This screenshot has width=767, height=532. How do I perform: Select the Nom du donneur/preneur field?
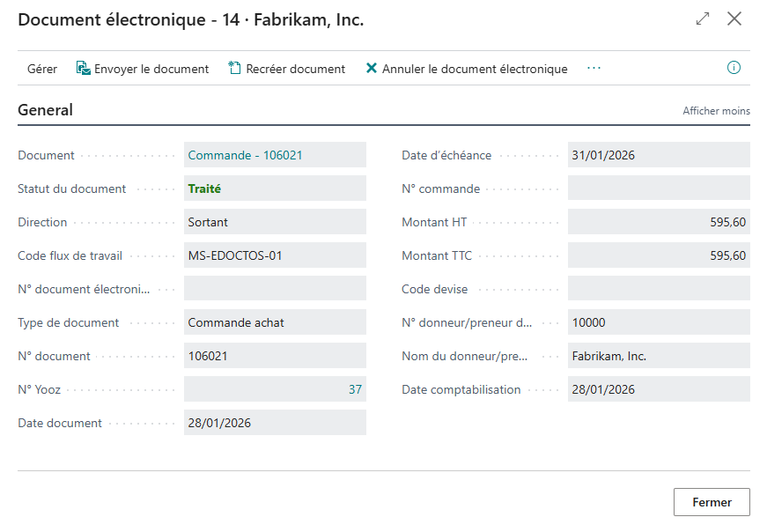659,356
